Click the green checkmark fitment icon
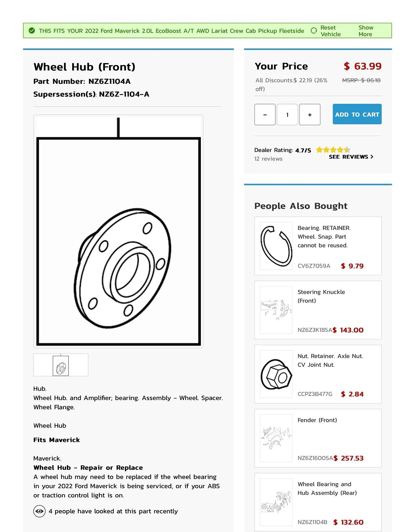 (32, 31)
